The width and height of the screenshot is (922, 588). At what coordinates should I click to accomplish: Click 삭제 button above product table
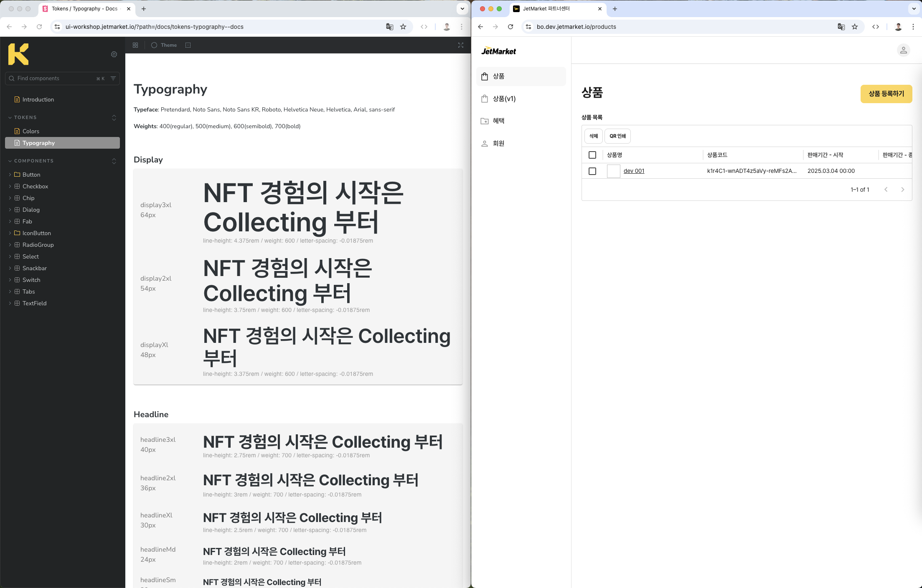[x=594, y=136]
